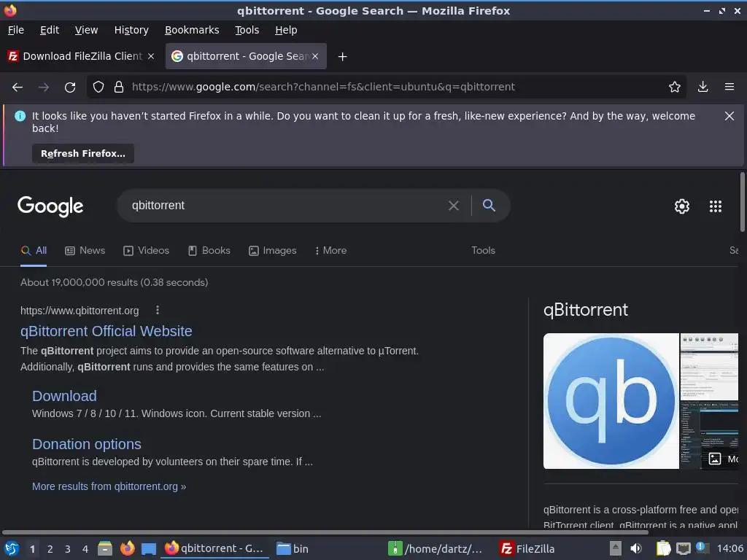Switch to Images results
Viewport: 747px width, 560px height.
(273, 251)
